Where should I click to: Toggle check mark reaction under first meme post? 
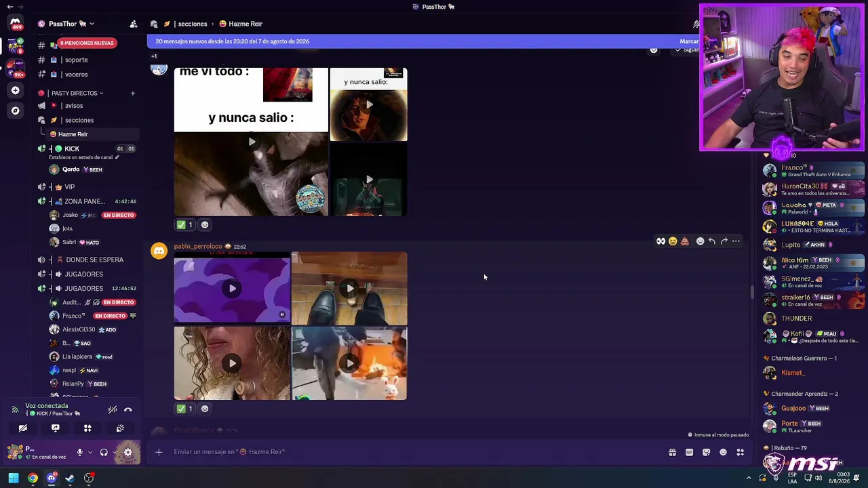[x=184, y=225]
